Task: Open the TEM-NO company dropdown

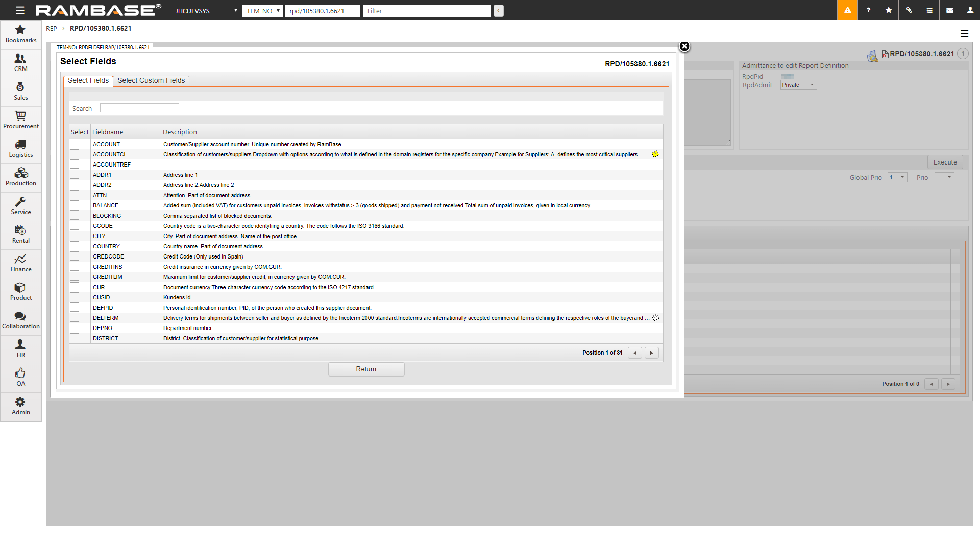Action: 262,11
